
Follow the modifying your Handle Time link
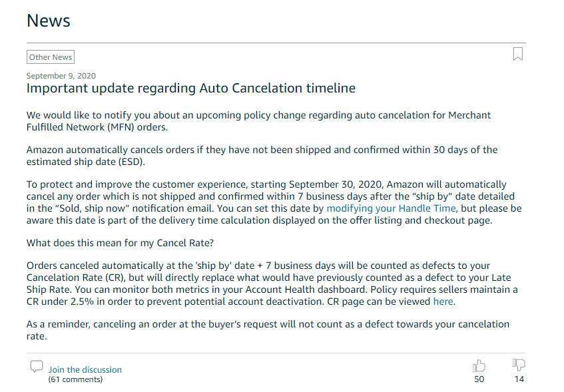pos(391,208)
